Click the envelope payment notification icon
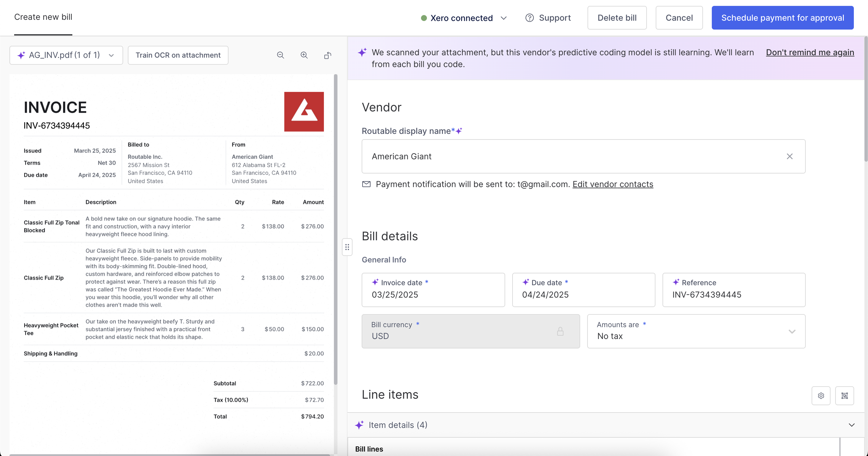The width and height of the screenshot is (868, 456). pos(366,184)
